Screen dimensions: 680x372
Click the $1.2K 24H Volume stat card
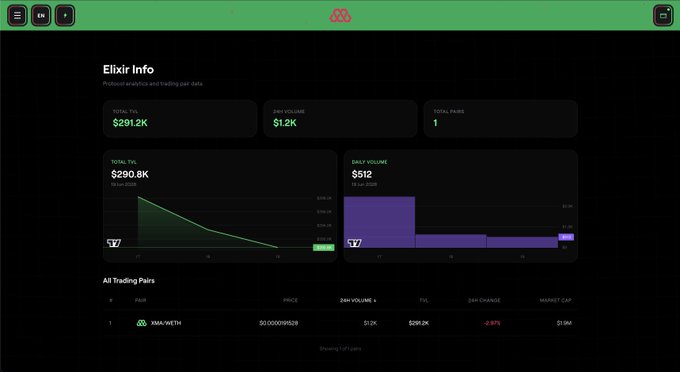click(x=340, y=119)
